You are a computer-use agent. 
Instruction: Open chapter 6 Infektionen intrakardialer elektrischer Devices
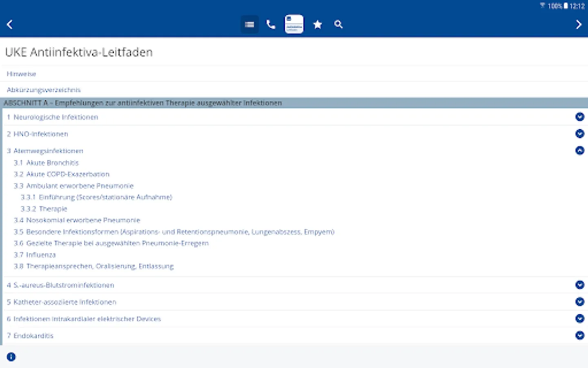tap(84, 319)
